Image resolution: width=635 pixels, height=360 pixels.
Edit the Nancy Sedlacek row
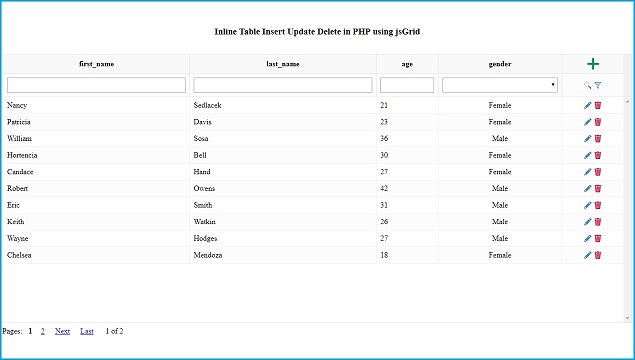coord(587,105)
